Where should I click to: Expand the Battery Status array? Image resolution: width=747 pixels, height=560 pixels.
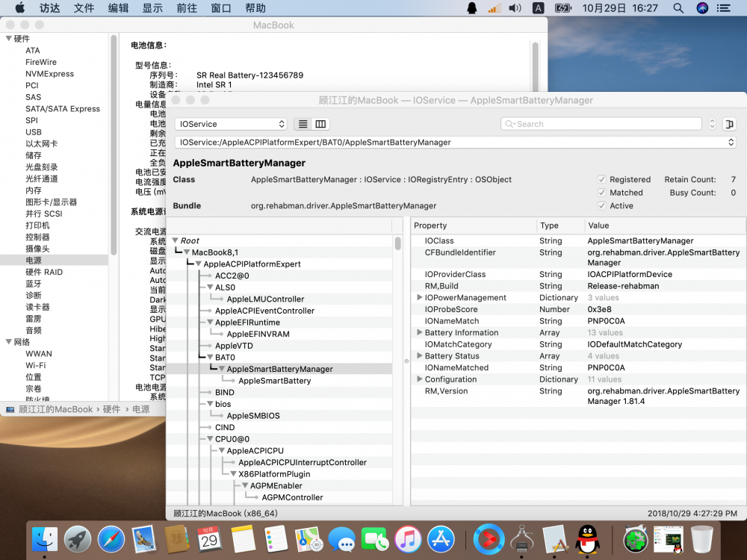point(419,355)
